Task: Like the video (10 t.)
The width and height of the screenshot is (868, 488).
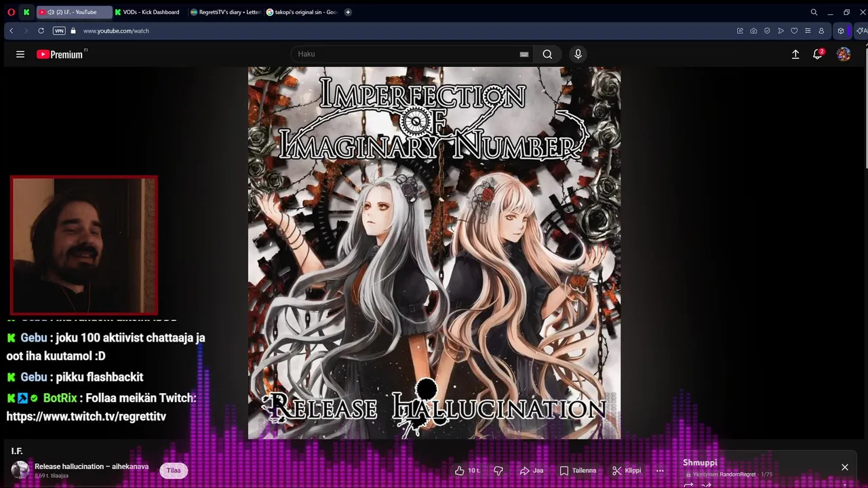Action: tap(467, 470)
